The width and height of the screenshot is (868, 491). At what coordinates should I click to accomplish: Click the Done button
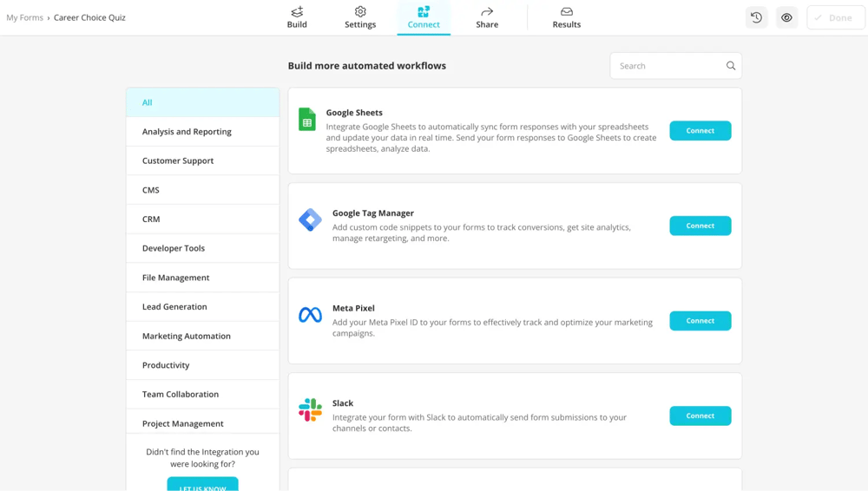[835, 17]
